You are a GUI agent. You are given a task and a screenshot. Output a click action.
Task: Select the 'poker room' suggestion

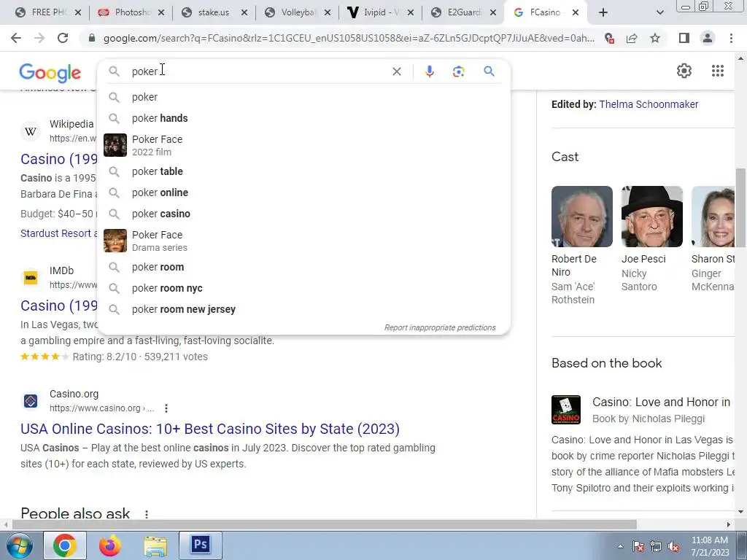click(x=303, y=267)
